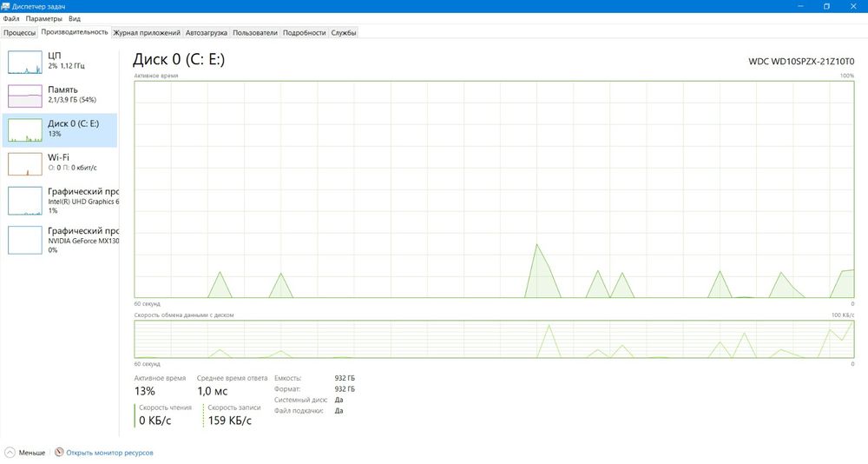
Task: Open the Вид menu
Action: (x=74, y=18)
